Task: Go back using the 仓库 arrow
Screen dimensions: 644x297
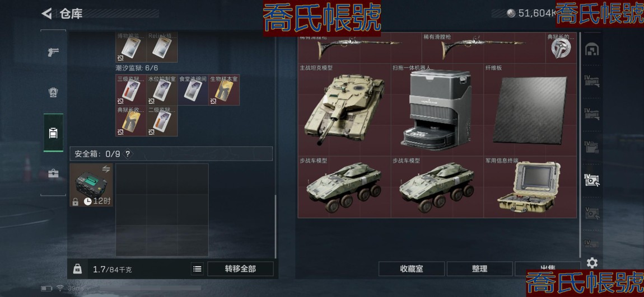Action: coord(46,13)
